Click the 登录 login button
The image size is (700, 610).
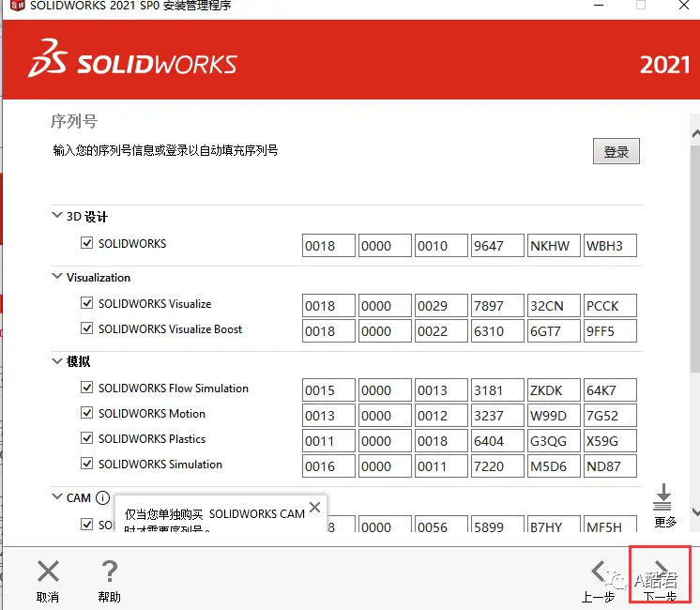[x=616, y=151]
